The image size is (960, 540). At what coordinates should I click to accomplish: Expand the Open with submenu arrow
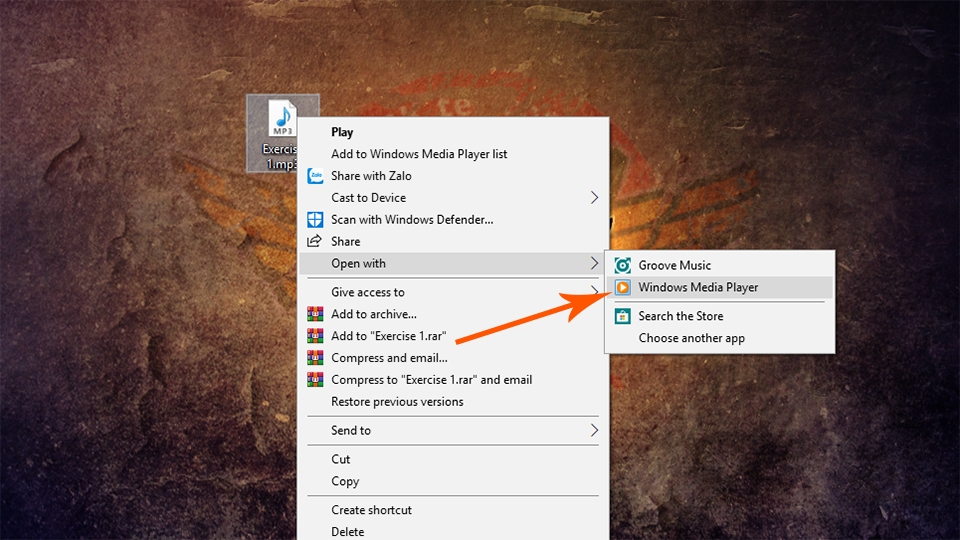point(594,263)
